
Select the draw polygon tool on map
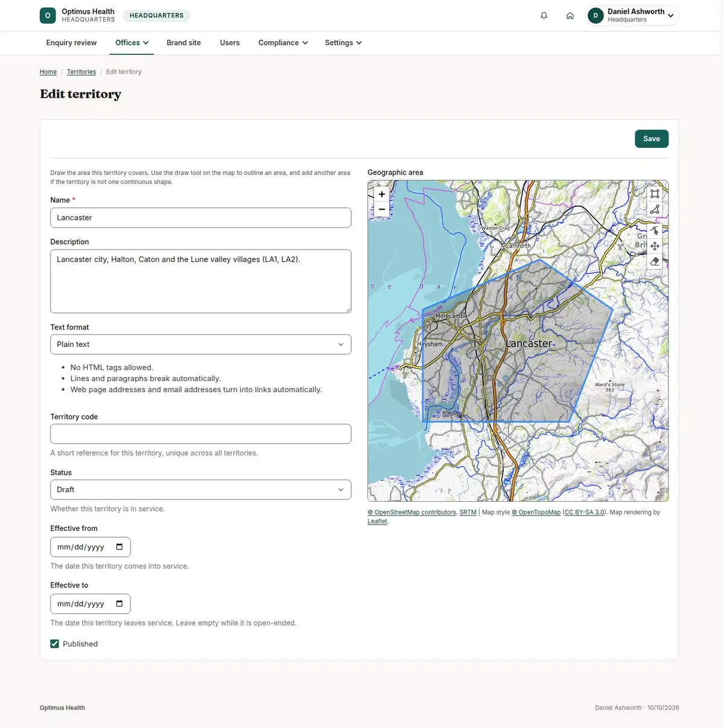point(655,209)
